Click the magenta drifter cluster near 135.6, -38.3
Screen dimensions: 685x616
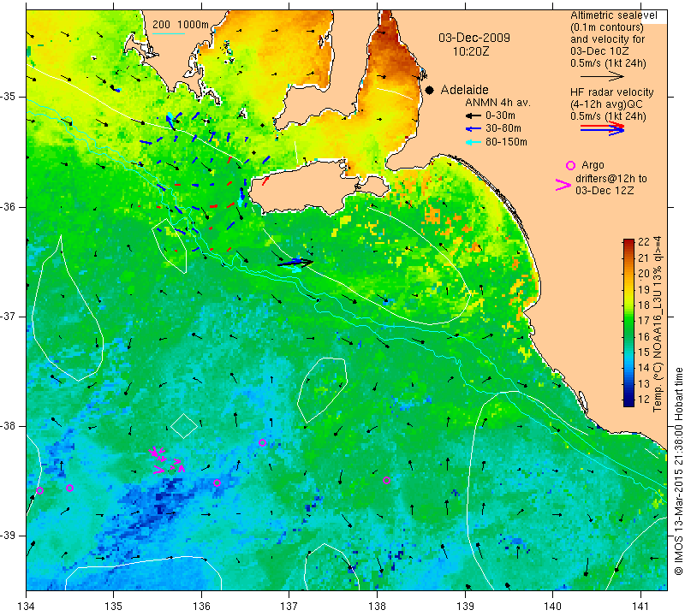click(167, 460)
